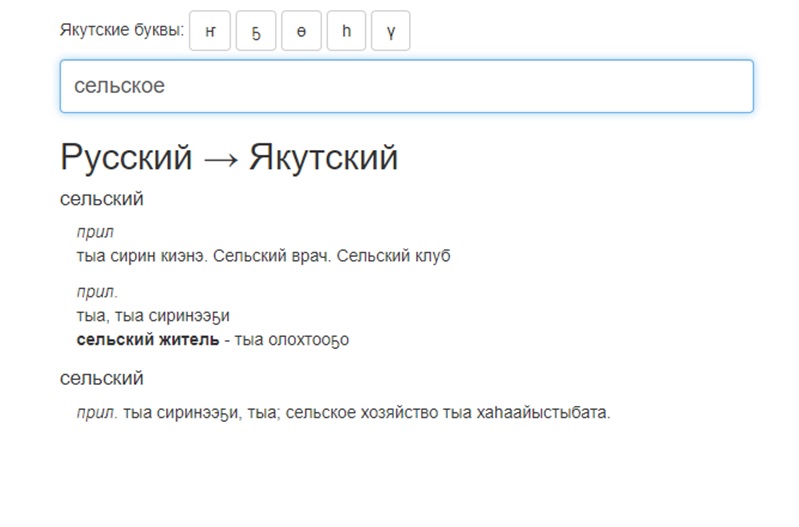Click the translation 'тыа олохтооҕо'
This screenshot has height=527, width=799.
click(291, 340)
